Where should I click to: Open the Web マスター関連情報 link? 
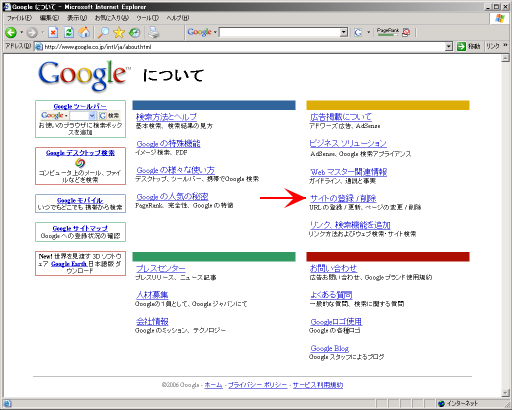point(348,172)
